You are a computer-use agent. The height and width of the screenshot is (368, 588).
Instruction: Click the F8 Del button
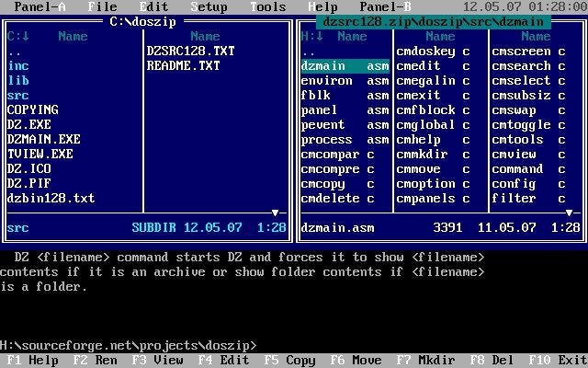(x=492, y=360)
